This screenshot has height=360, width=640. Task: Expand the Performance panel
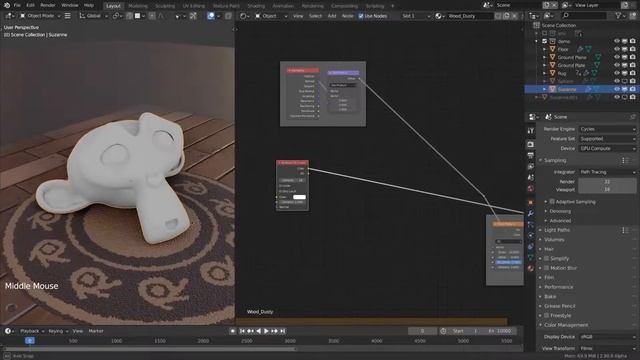(558, 287)
